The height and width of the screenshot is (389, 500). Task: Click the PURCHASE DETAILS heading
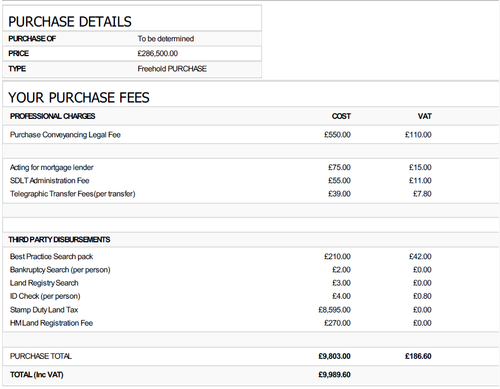click(70, 22)
